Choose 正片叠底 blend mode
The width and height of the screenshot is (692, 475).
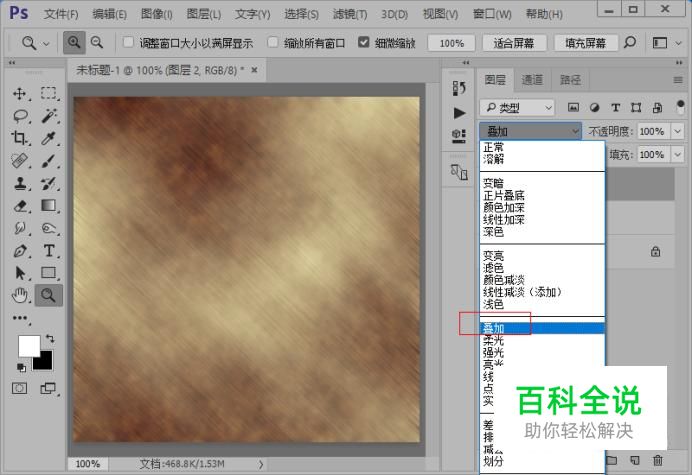tap(504, 195)
